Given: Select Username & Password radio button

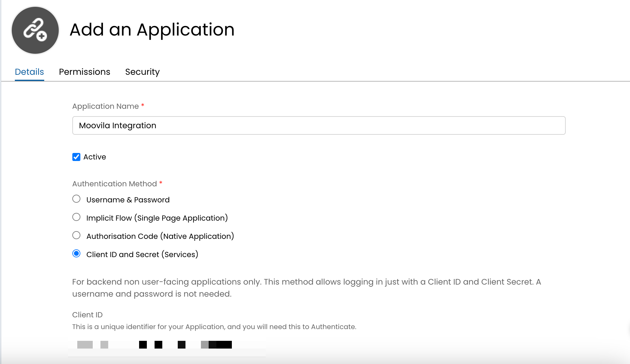Looking at the screenshot, I should click(76, 199).
